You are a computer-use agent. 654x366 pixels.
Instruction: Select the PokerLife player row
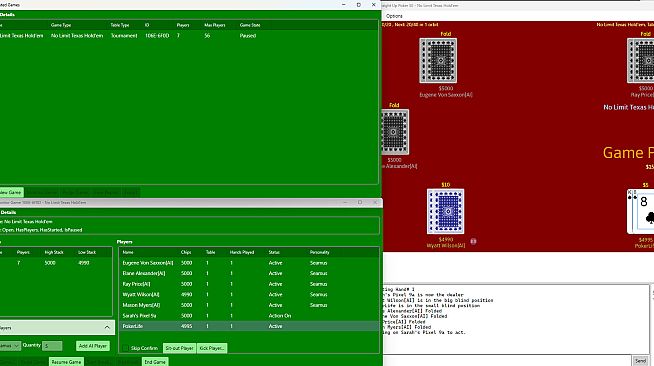coord(249,326)
